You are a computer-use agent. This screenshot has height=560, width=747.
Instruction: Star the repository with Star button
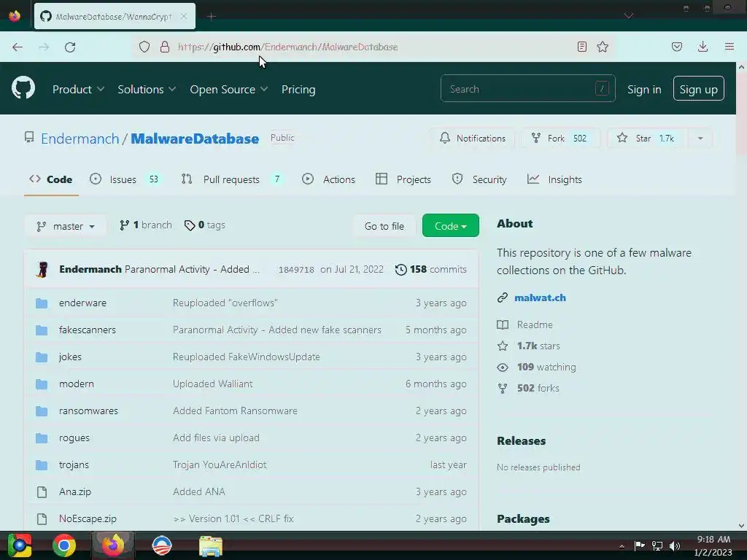(x=647, y=138)
